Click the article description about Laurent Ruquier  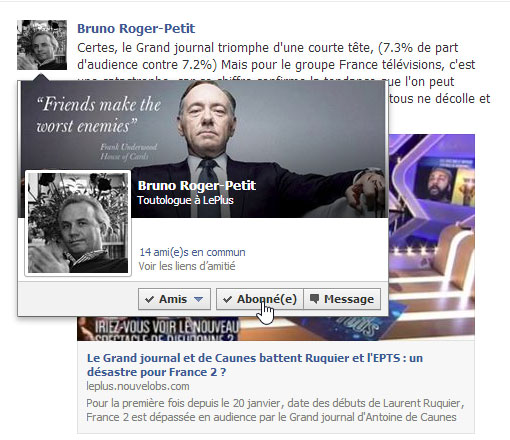pos(275,410)
